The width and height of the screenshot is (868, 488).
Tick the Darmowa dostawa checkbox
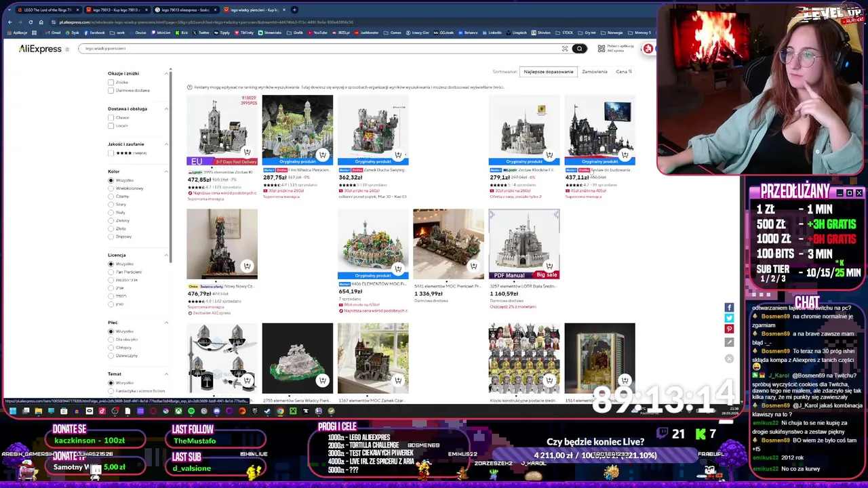(x=111, y=90)
